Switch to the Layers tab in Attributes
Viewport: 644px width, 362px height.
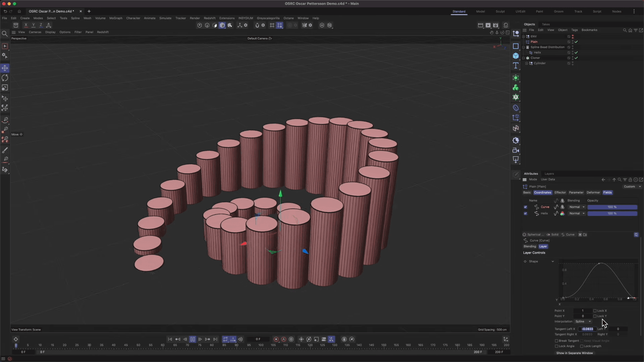coord(549,174)
